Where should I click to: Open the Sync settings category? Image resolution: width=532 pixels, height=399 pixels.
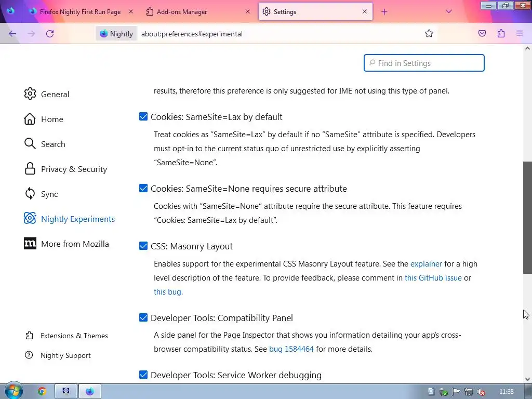pos(49,194)
